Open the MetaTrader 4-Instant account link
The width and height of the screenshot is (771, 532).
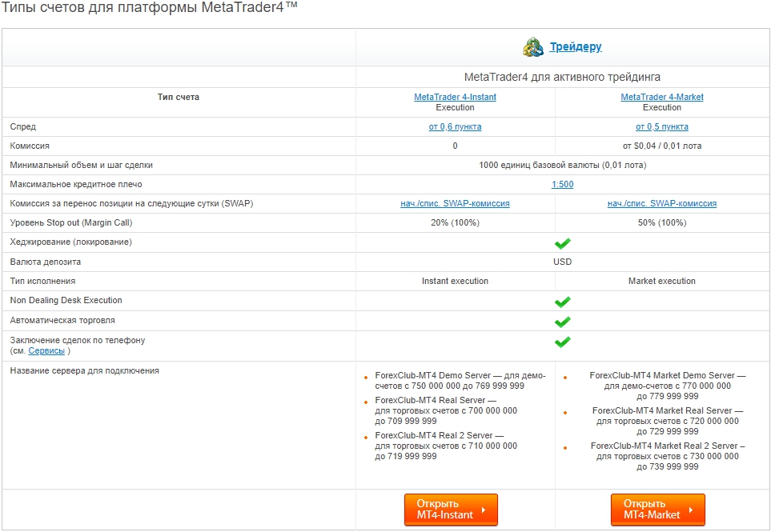(x=455, y=97)
